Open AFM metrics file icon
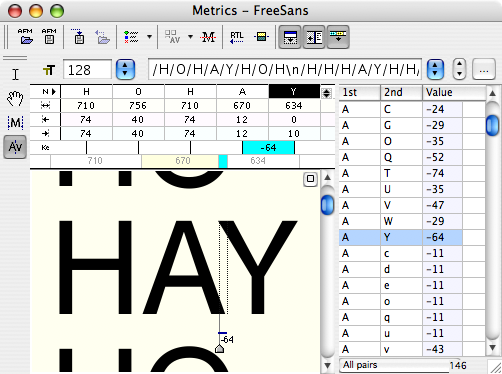The height and width of the screenshot is (374, 502). pyautogui.click(x=26, y=37)
